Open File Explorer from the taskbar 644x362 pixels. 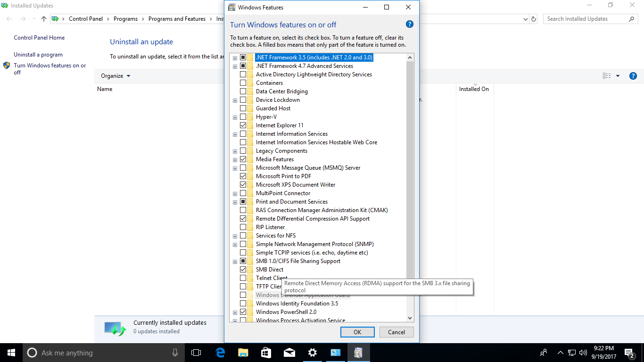[x=243, y=353]
